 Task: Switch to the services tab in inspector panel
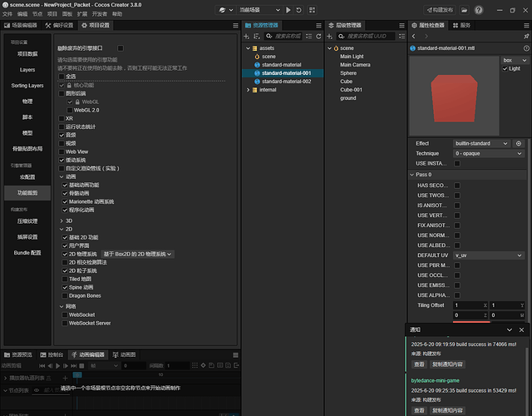click(x=461, y=26)
